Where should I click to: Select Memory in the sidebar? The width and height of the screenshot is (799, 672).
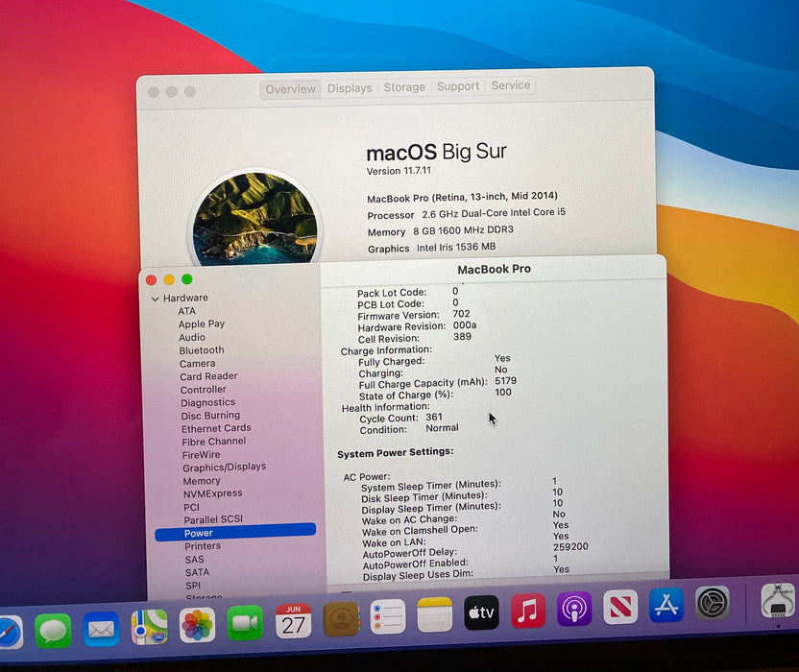click(202, 481)
